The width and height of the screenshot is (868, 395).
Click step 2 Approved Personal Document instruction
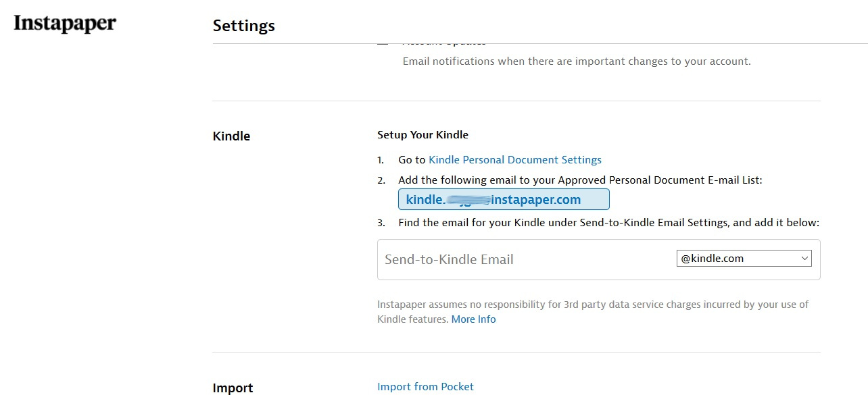coord(580,180)
